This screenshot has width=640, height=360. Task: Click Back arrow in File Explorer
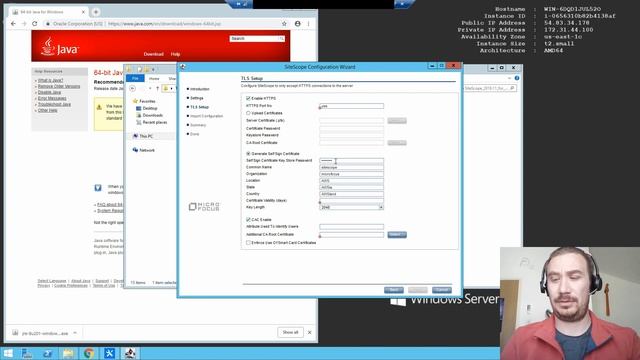132,89
